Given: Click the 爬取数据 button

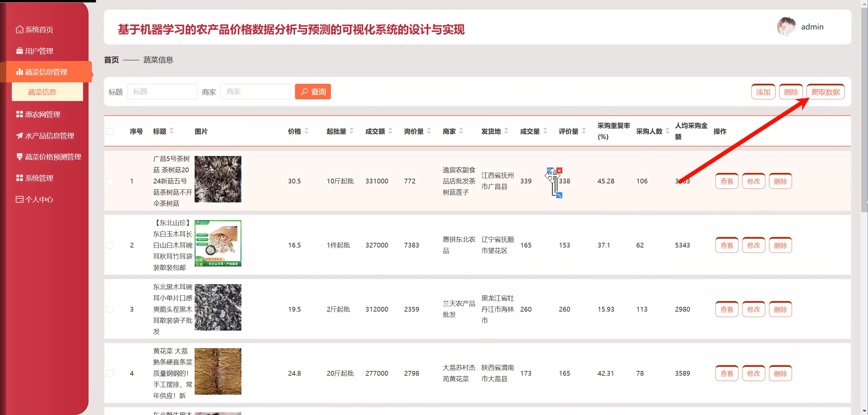Looking at the screenshot, I should [x=826, y=92].
